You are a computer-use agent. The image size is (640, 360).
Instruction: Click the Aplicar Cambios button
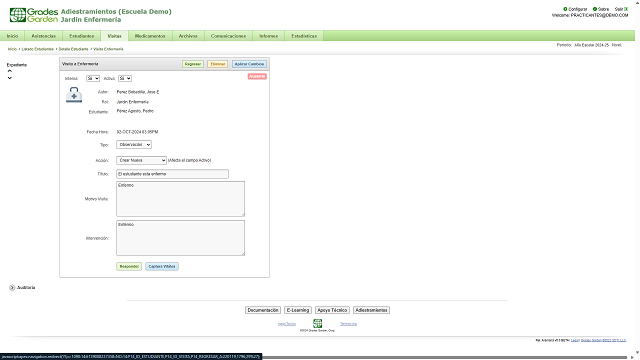249,64
